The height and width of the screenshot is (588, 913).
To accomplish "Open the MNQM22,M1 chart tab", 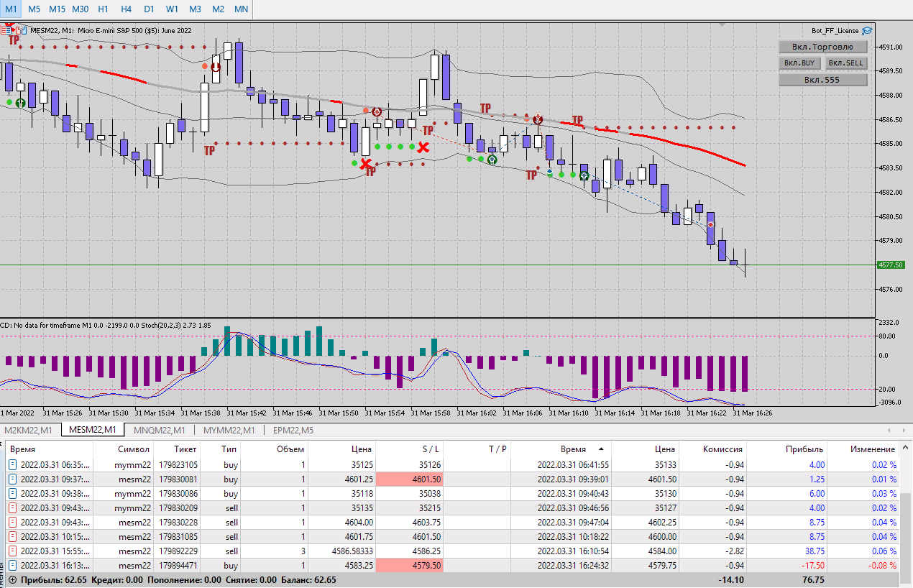I will pyautogui.click(x=160, y=430).
